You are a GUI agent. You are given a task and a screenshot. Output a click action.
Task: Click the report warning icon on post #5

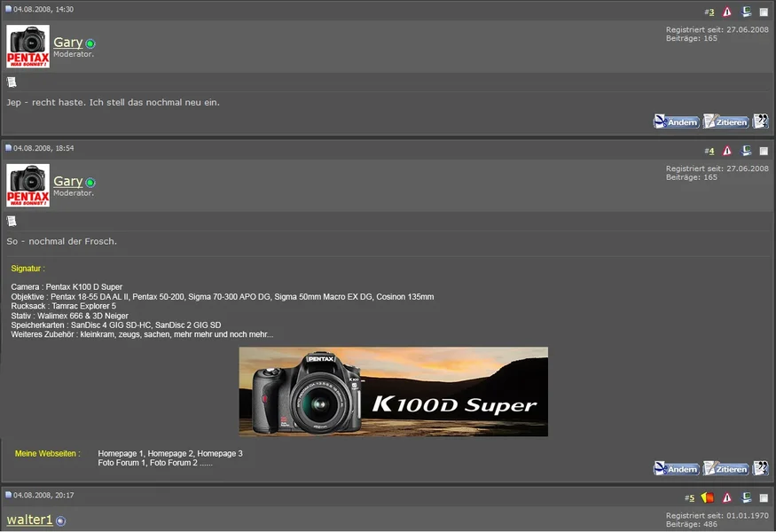[x=726, y=497]
